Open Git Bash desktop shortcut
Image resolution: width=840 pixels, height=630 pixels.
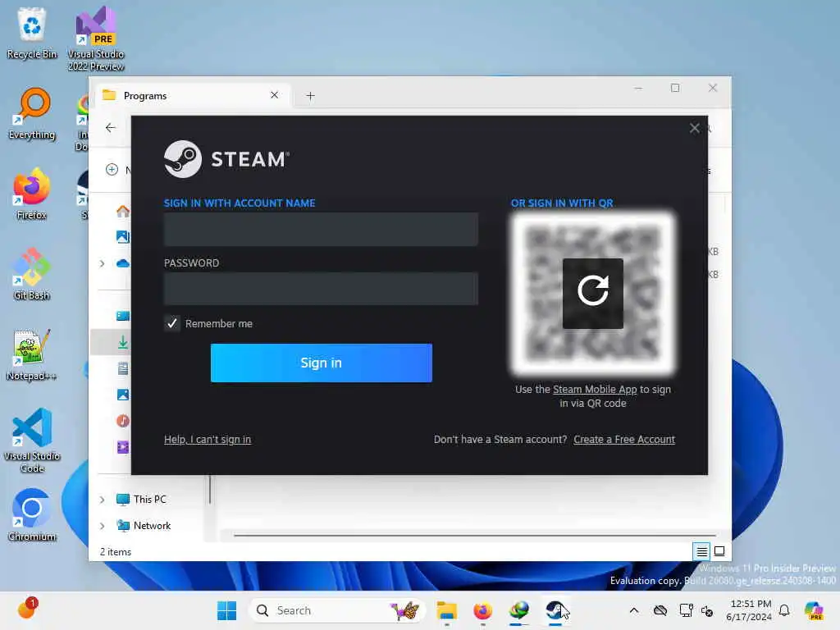coord(32,274)
